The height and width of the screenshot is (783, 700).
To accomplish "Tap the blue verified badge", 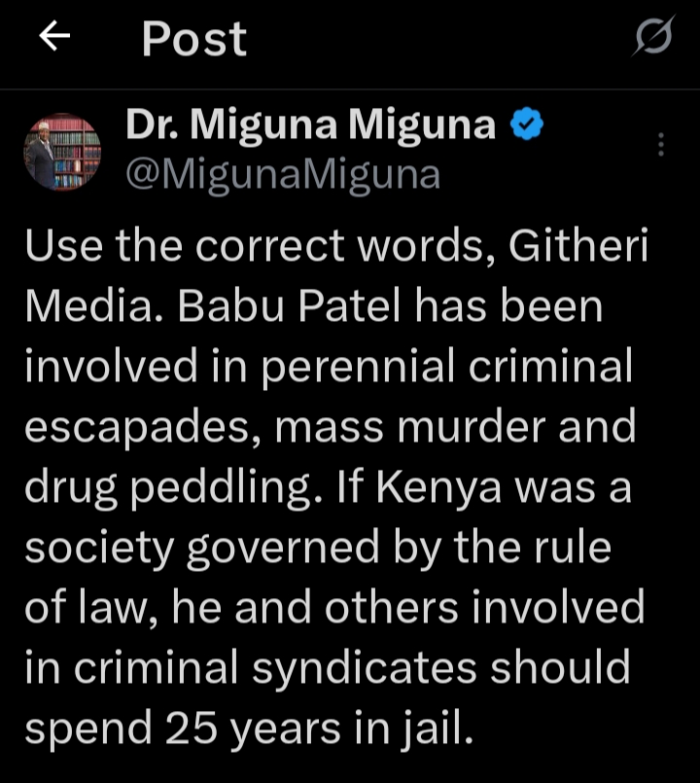I will (x=526, y=126).
